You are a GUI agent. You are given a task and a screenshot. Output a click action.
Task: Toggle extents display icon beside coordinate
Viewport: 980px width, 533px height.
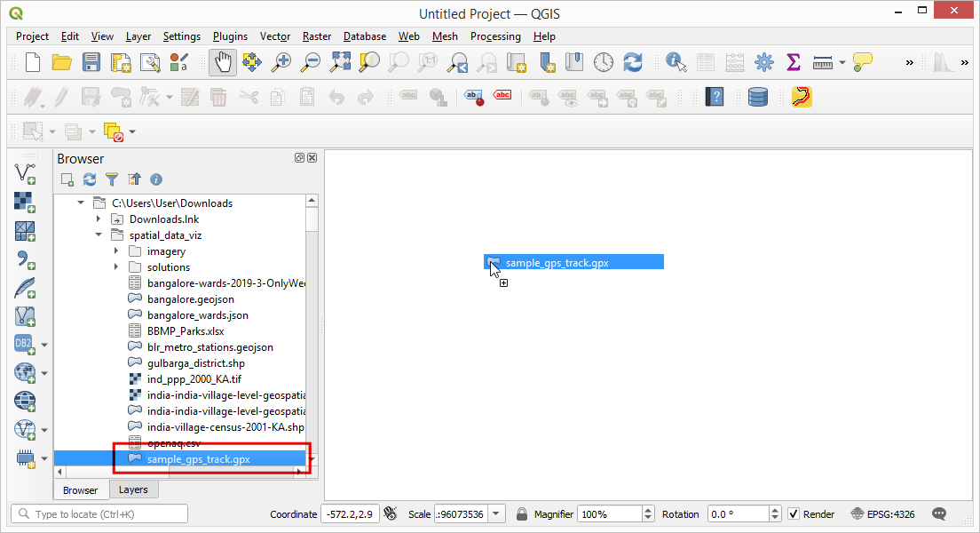pos(391,514)
